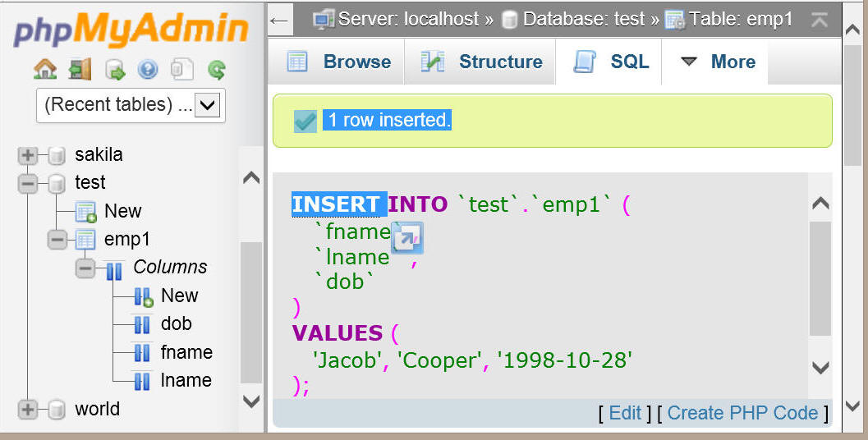Click the lname column icon
This screenshot has height=440, width=868.
(142, 382)
